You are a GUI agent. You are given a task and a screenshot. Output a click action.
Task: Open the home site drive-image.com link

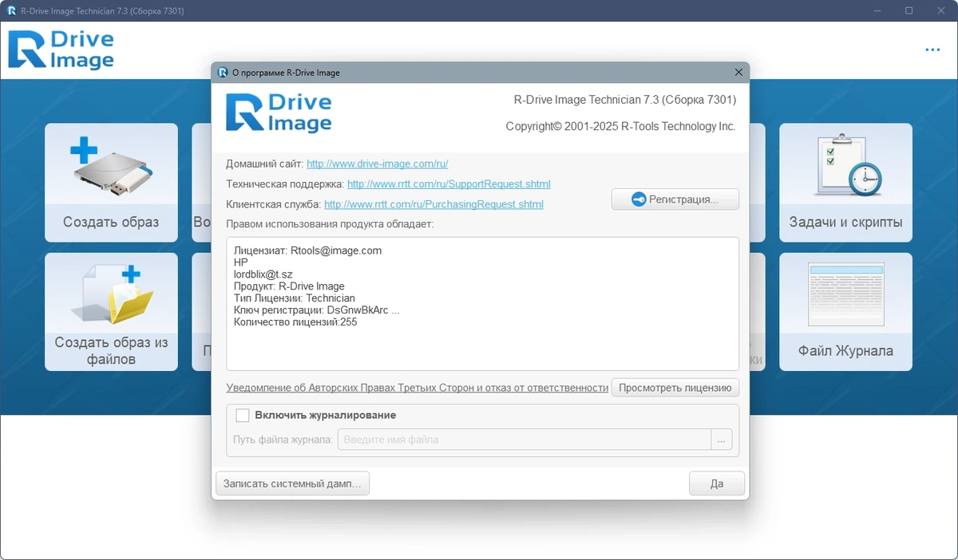377,164
